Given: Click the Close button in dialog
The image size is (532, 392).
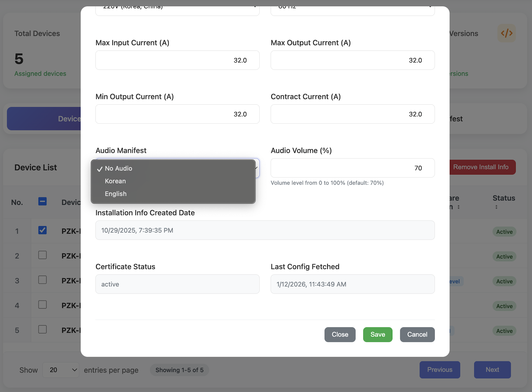Looking at the screenshot, I should 340,334.
